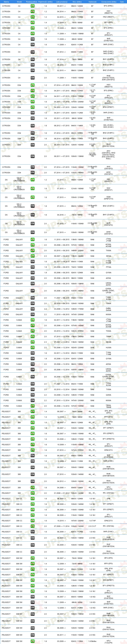This screenshot has height=644, width=127.
Task: Click PB icon in Ford S-MAX HUWA row
Action: [x=32, y=348]
